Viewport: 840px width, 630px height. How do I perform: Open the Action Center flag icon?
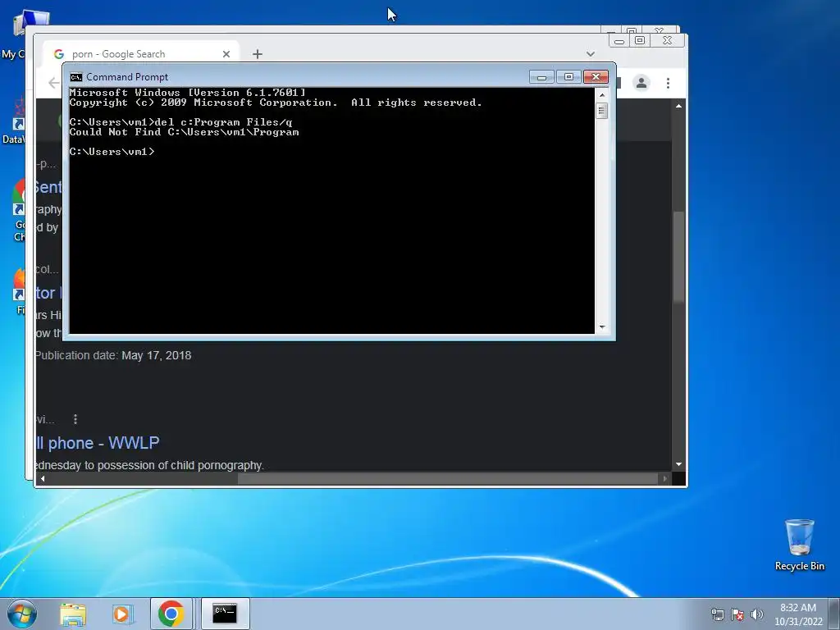pos(737,614)
